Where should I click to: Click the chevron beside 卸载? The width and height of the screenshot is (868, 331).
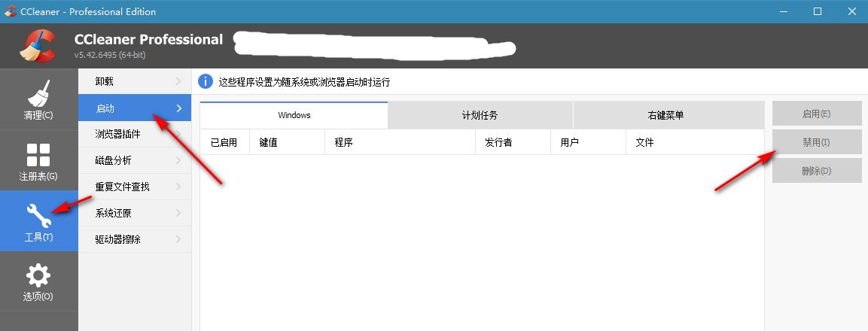(x=178, y=81)
